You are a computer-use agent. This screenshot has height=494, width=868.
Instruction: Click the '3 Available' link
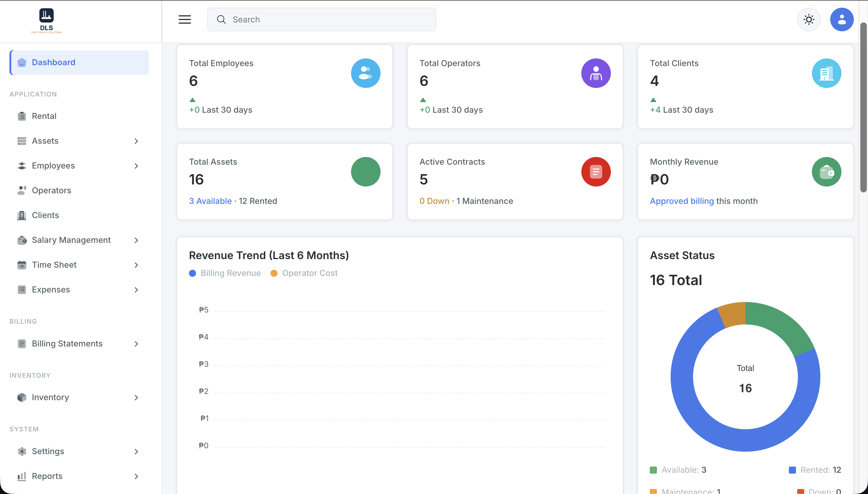pyautogui.click(x=211, y=201)
